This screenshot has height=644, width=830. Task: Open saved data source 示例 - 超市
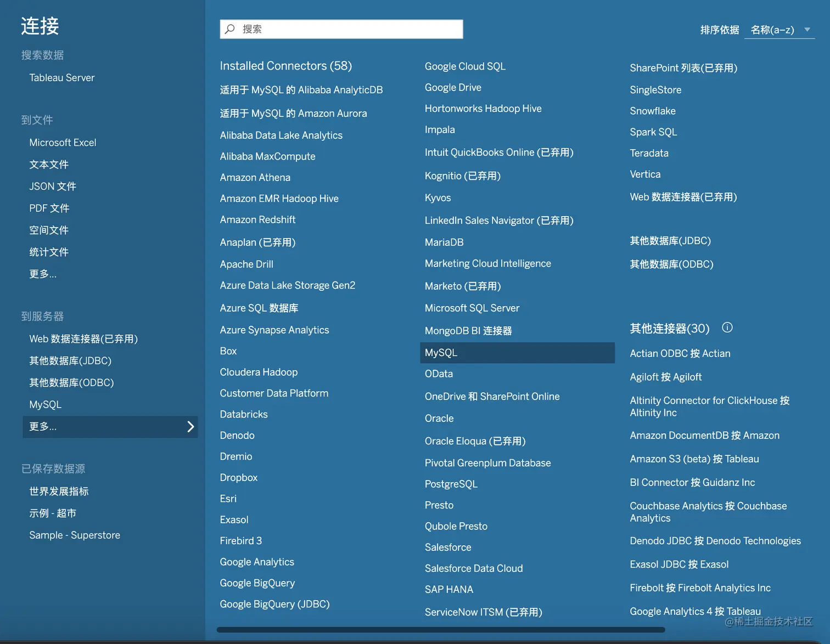point(53,513)
